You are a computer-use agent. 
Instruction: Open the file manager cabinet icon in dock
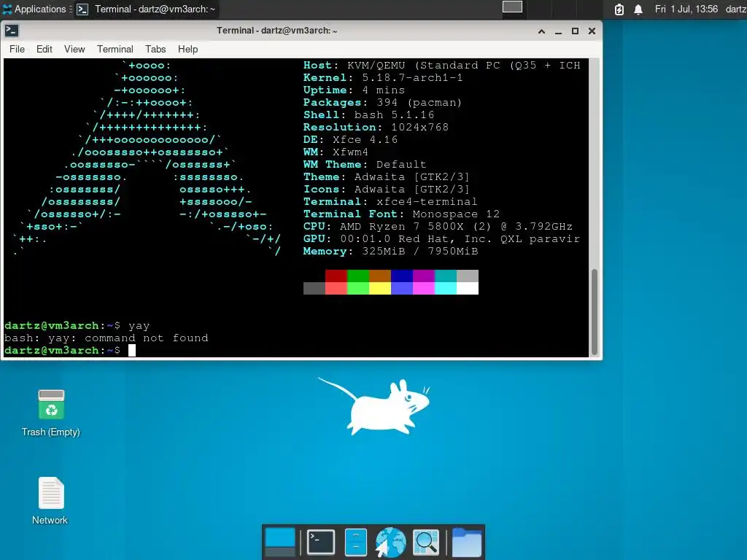click(356, 542)
